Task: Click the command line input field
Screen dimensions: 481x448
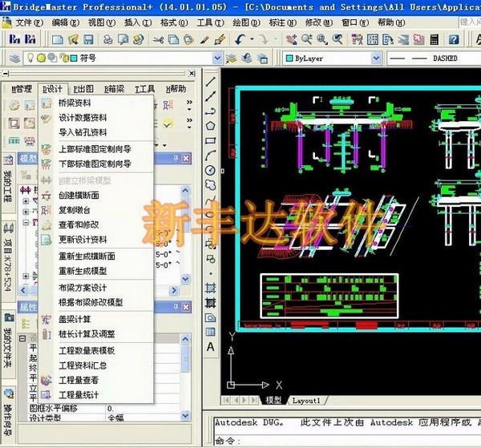Action: pos(346,441)
